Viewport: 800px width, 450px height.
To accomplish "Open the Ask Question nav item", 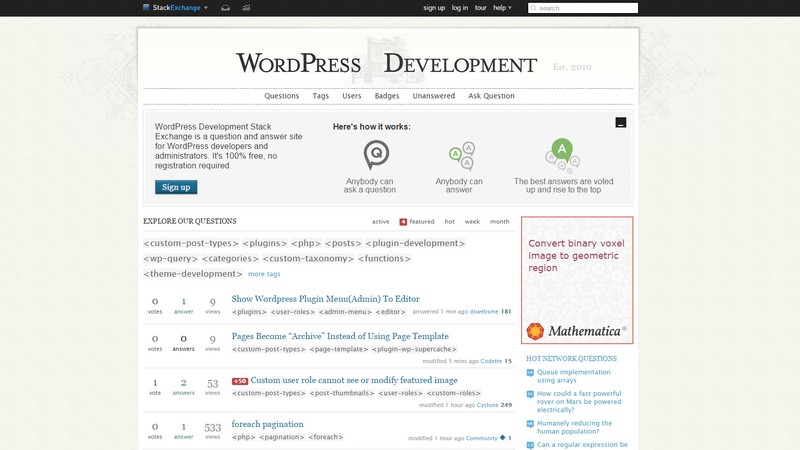I will pyautogui.click(x=491, y=96).
